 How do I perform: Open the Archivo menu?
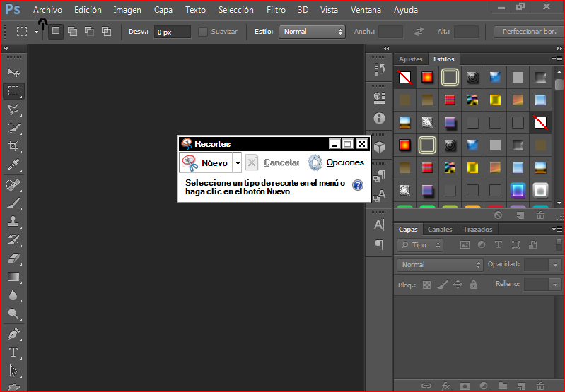click(47, 10)
